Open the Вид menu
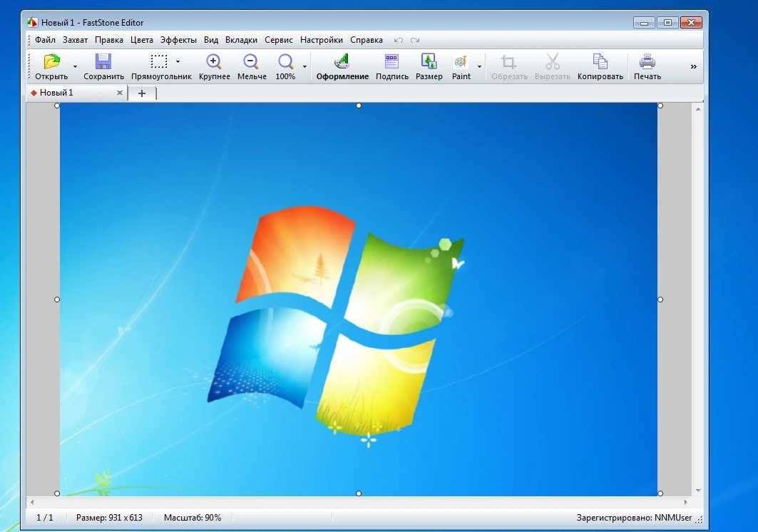758x532 pixels. pos(211,40)
